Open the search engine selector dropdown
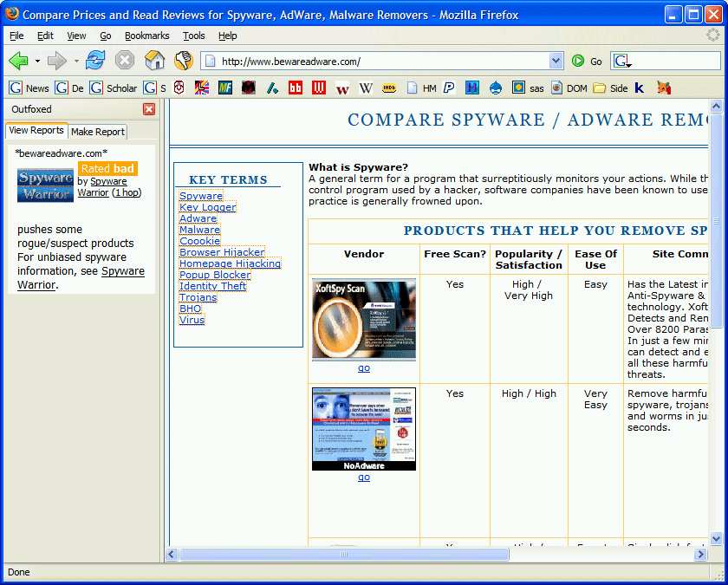The image size is (728, 585). tap(622, 62)
